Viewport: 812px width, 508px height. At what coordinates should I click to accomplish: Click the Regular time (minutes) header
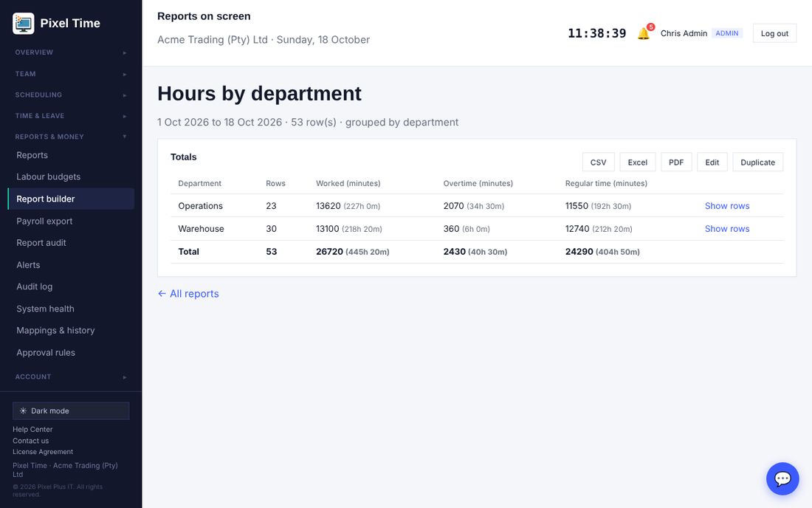click(606, 183)
